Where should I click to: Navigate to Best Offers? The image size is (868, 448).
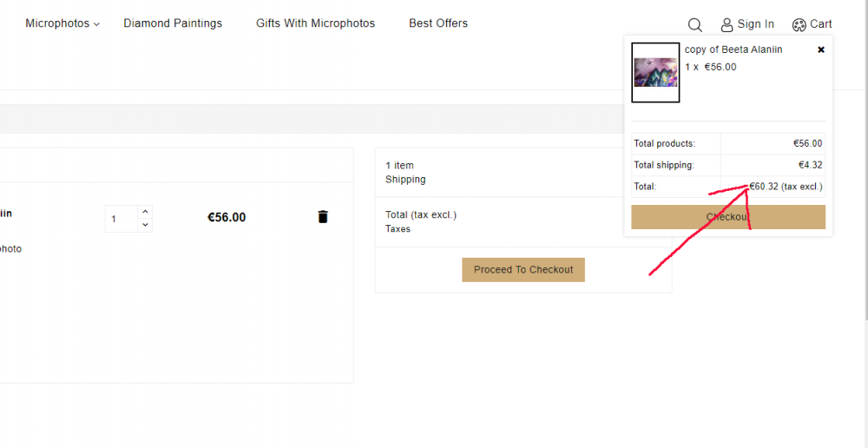click(438, 23)
